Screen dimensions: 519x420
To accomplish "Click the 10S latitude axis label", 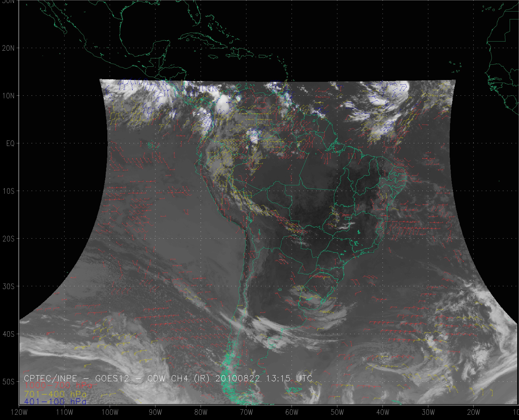I will click(8, 191).
